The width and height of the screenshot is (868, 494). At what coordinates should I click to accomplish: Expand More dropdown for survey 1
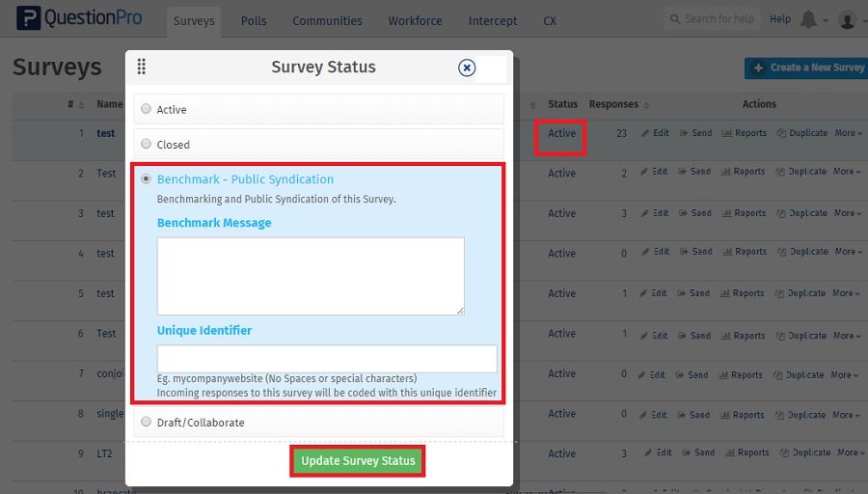[x=848, y=133]
